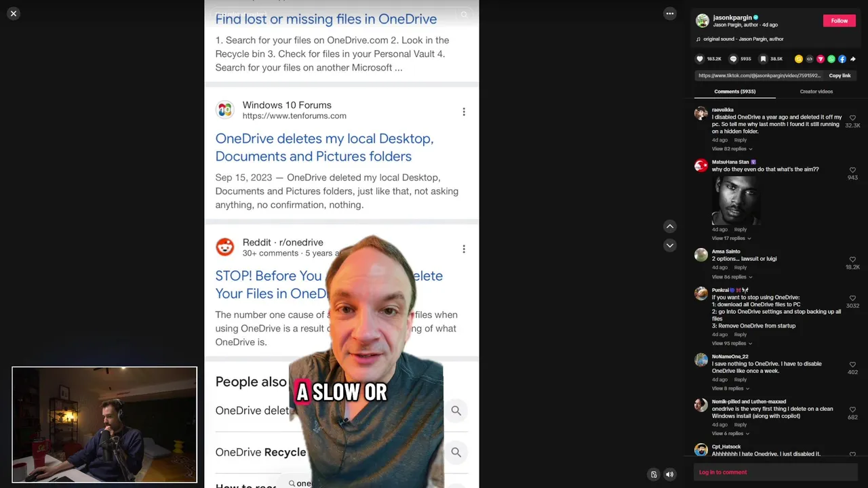Follow jasonkpargin with the Follow button
The image size is (868, 488).
point(840,21)
